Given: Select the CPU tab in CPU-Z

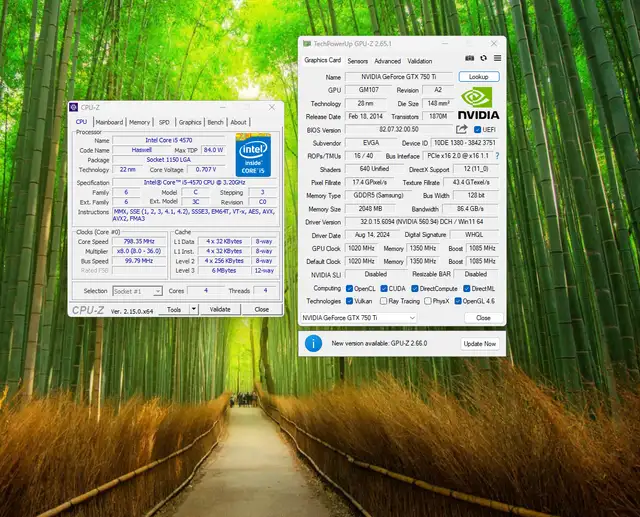Looking at the screenshot, I should coord(82,122).
